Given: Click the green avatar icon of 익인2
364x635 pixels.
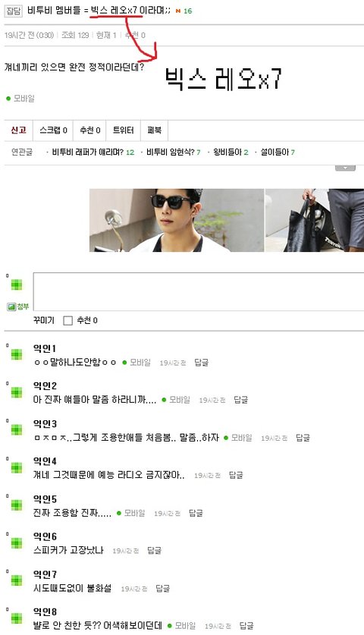Looking at the screenshot, I should [17, 392].
